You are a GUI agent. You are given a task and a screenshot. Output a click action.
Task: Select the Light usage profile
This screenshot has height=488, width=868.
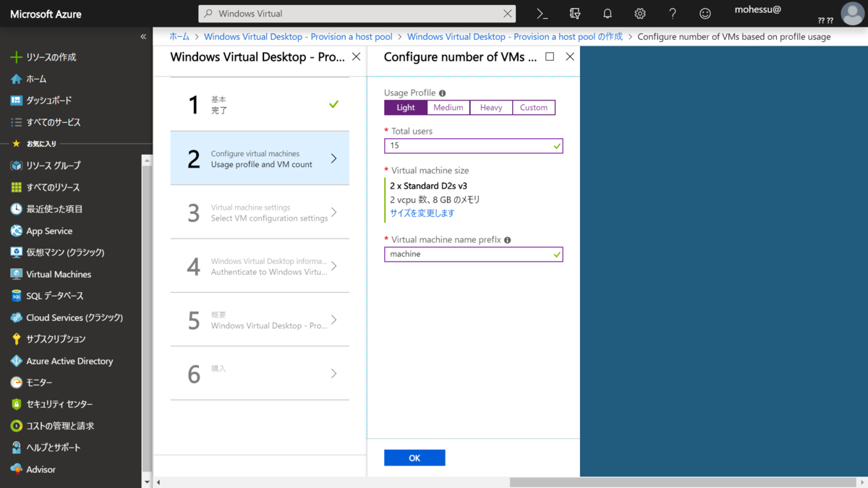pos(406,108)
